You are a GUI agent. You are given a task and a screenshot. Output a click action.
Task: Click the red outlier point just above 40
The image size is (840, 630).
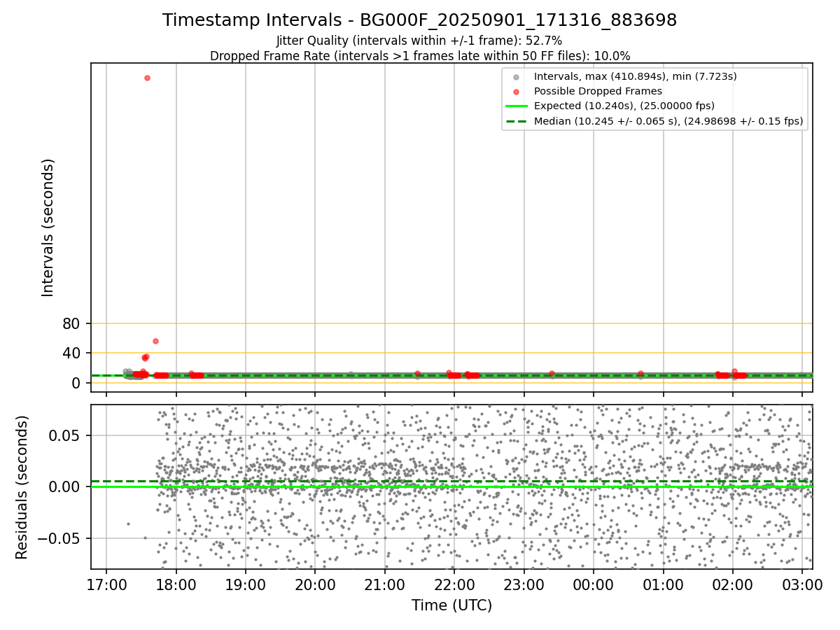pos(155,341)
